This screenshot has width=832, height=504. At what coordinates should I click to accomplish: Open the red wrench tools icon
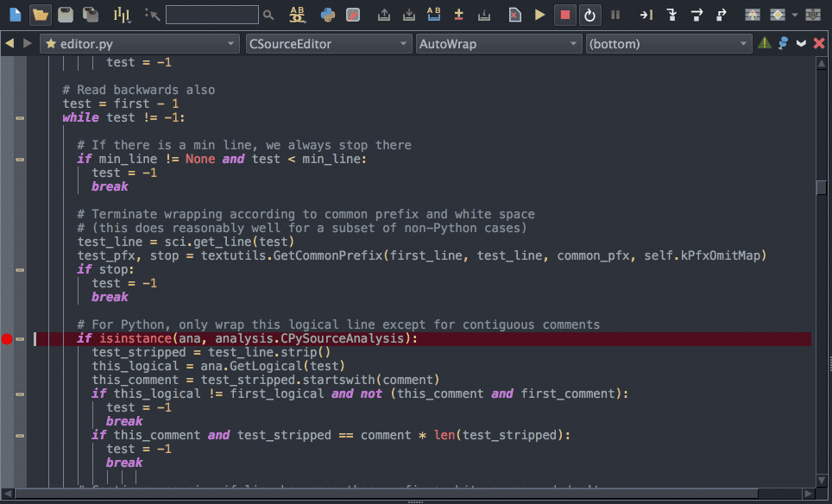[353, 15]
